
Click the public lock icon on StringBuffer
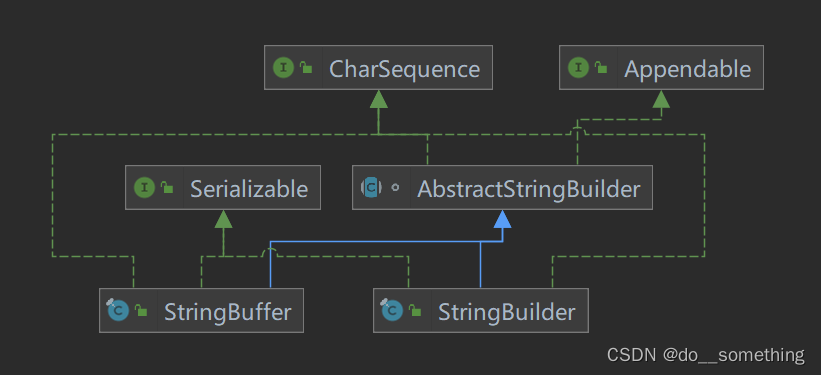coord(141,311)
